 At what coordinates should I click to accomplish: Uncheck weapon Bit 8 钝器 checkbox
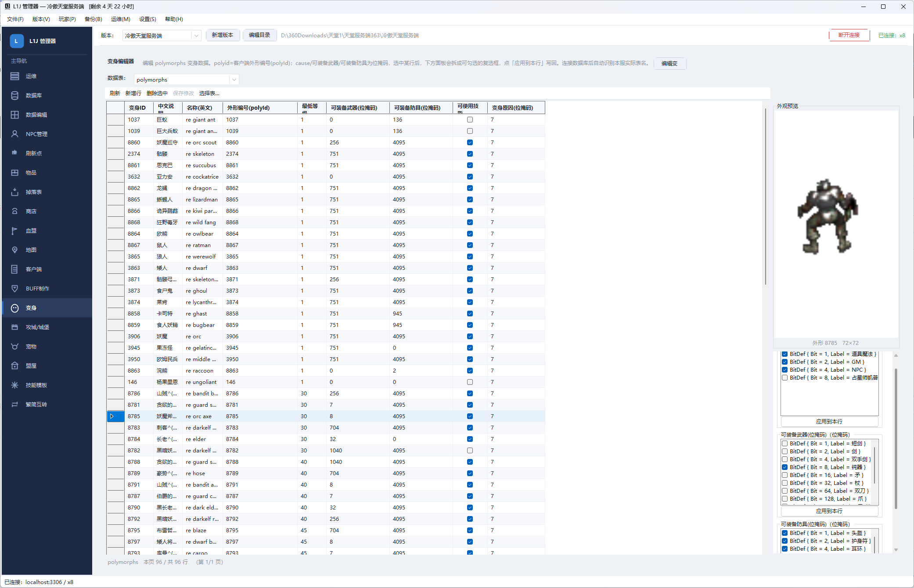[x=784, y=467]
